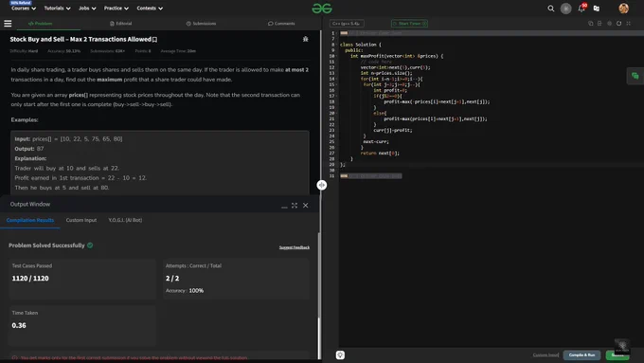Collapse code fold at line 1
The width and height of the screenshot is (644, 363).
coord(337,33)
